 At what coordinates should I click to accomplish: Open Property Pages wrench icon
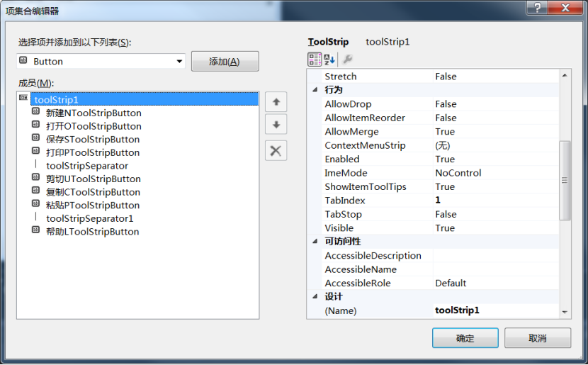[348, 60]
